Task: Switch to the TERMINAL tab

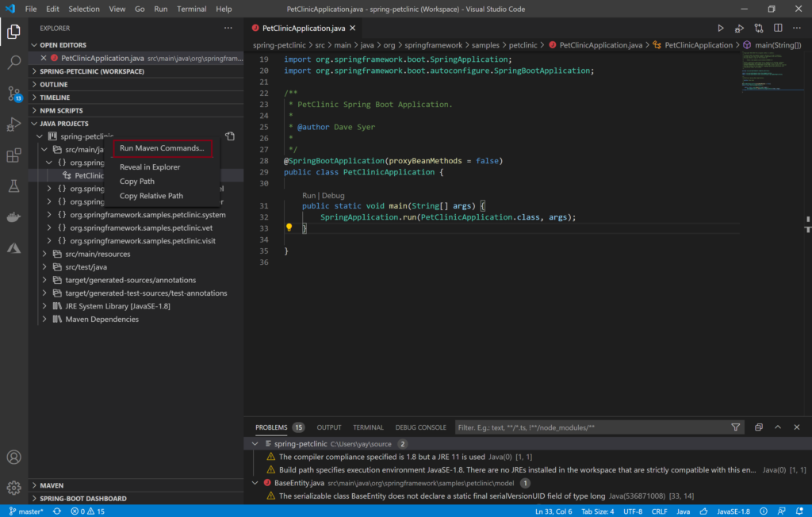Action: tap(368, 427)
